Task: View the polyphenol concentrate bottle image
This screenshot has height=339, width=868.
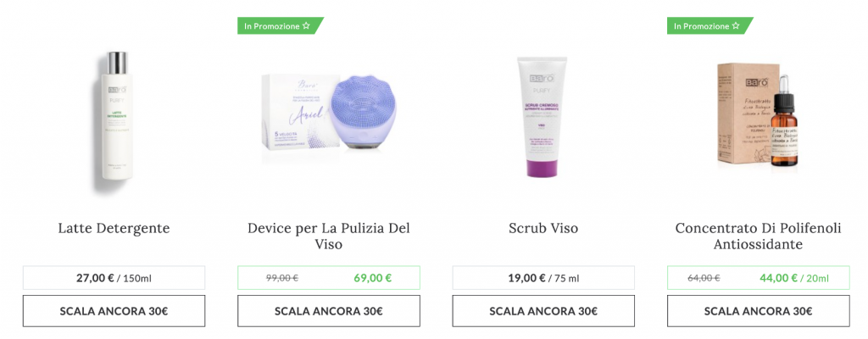Action: (758, 114)
